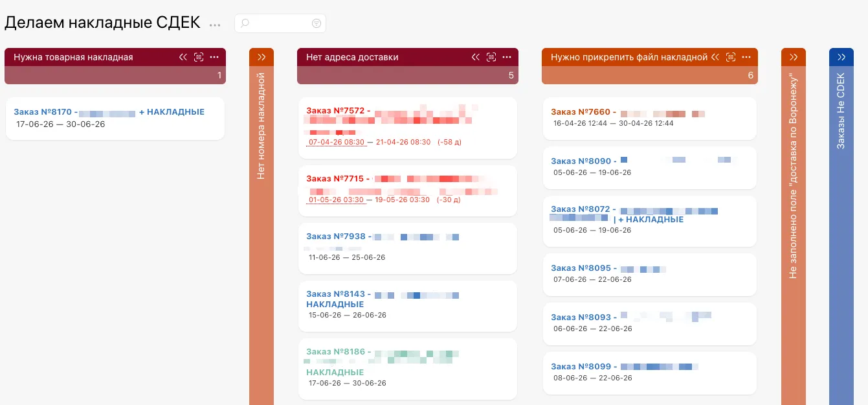The height and width of the screenshot is (405, 868).
Task: Open the more menu of 'Нет адреса доставки' column
Action: 507,57
